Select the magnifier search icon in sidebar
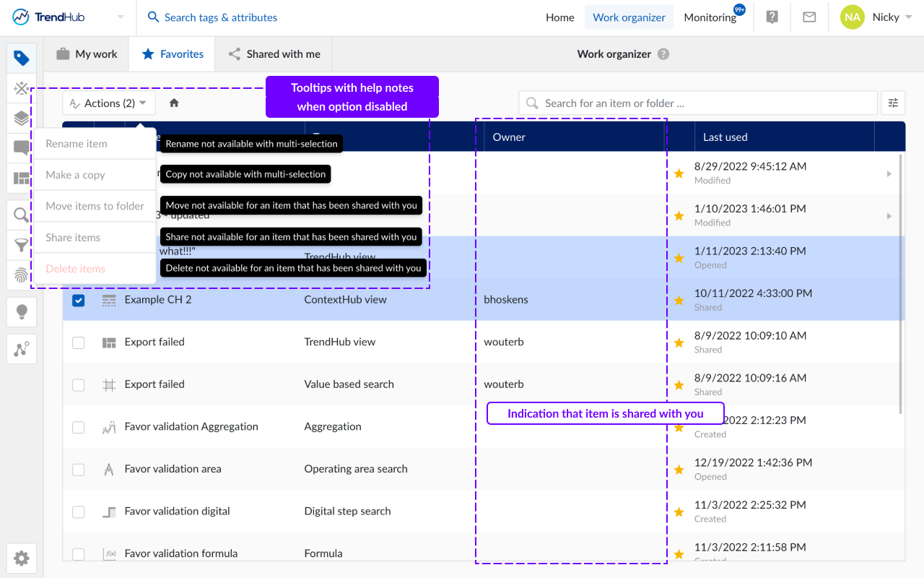924x578 pixels. (x=22, y=215)
